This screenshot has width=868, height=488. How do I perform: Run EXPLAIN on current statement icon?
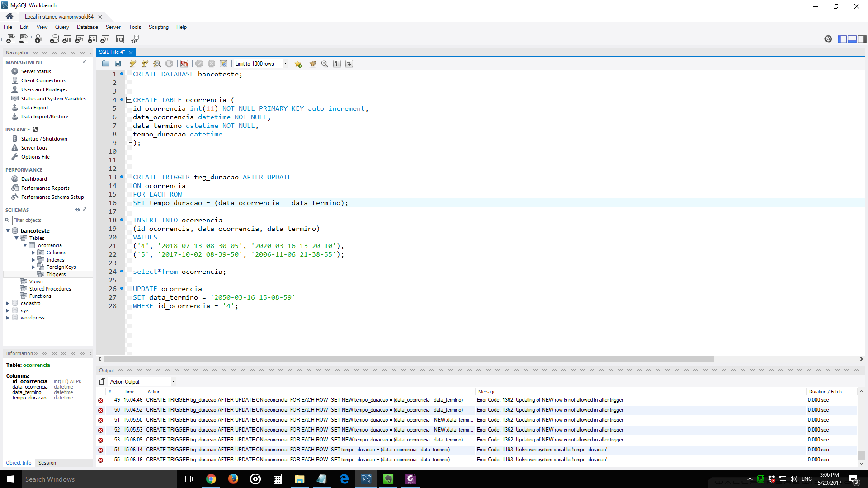(157, 64)
